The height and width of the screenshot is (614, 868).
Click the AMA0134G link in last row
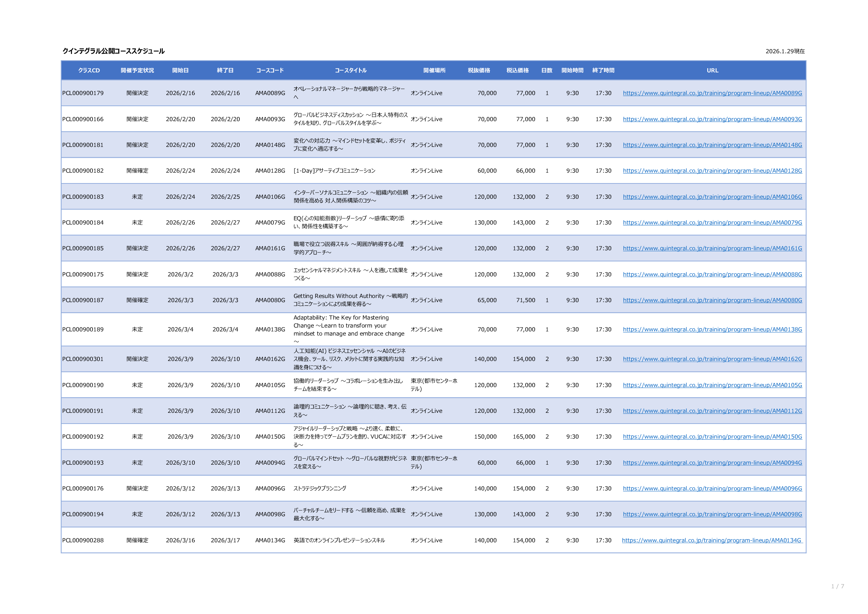click(x=711, y=540)
